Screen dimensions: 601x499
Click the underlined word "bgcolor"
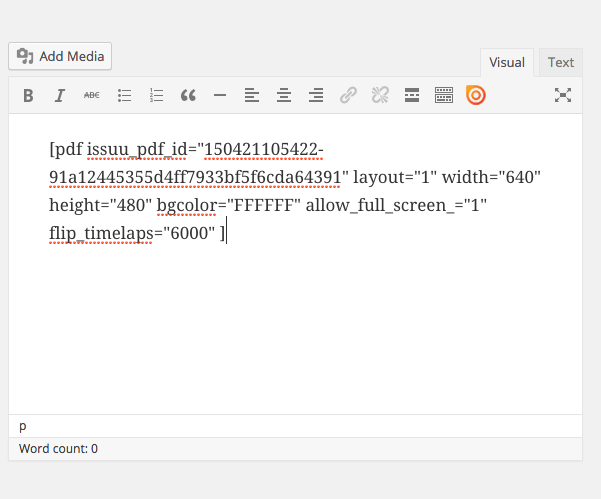pos(187,205)
